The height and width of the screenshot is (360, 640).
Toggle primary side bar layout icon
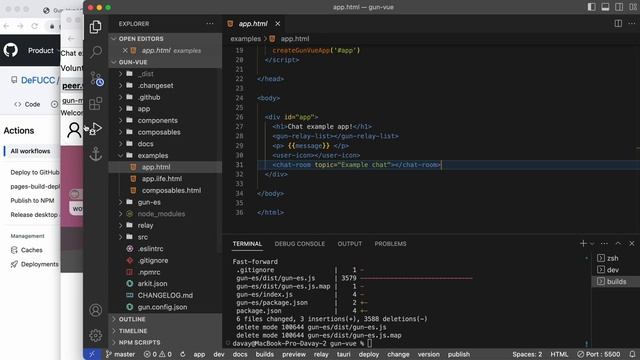591,7
